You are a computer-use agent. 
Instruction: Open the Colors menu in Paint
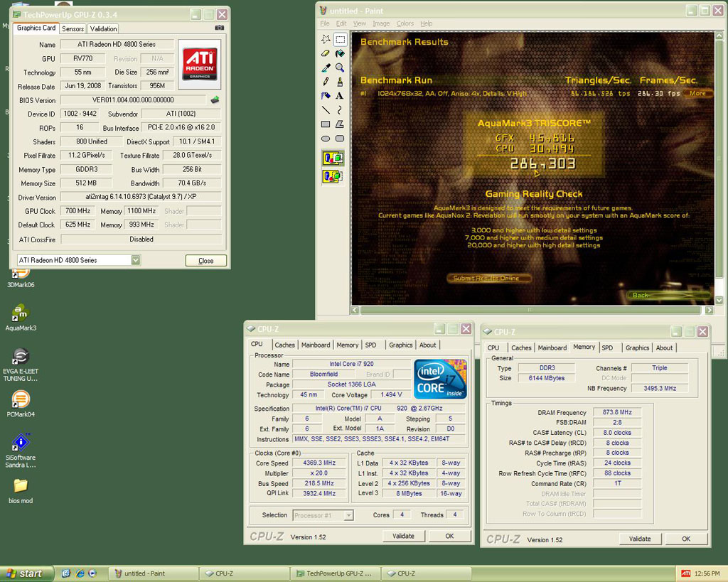click(x=405, y=23)
